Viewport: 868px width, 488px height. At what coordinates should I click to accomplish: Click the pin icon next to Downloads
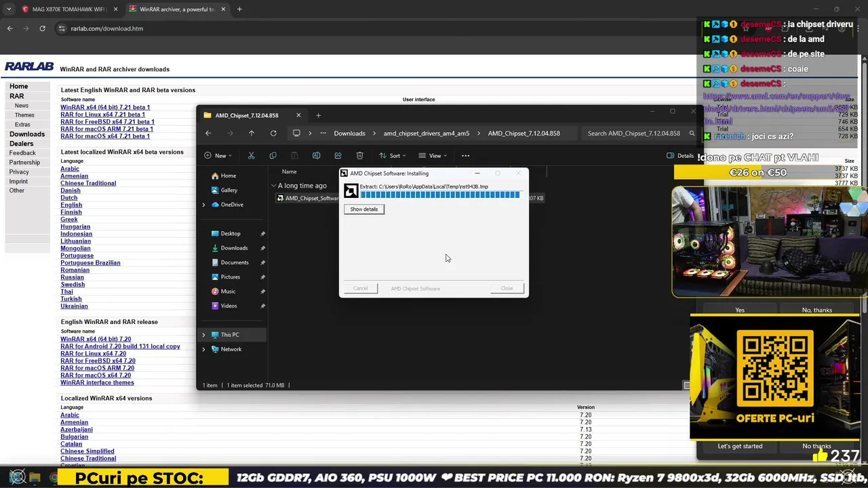262,248
